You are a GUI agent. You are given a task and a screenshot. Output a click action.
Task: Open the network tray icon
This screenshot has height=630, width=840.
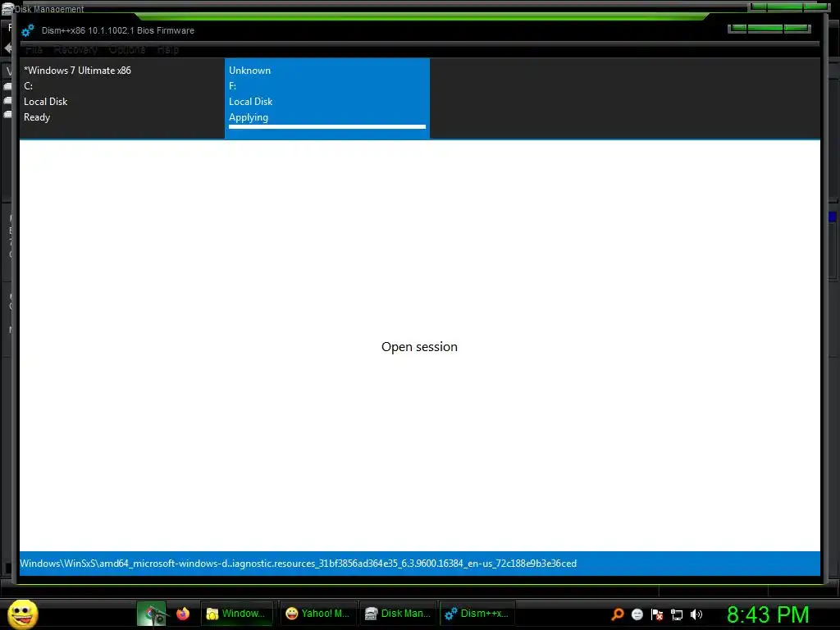[677, 614]
